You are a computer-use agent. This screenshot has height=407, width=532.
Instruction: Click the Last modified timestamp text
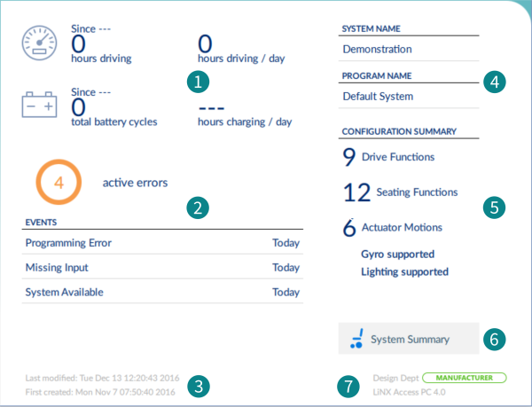(x=102, y=378)
